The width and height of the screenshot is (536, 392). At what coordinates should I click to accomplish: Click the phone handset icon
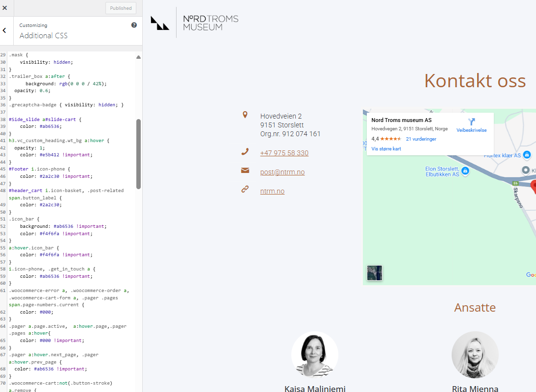pyautogui.click(x=245, y=152)
